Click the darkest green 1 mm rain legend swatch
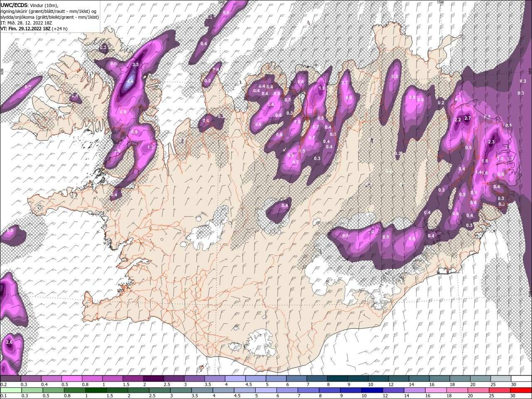Image resolution: width=532 pixels, height=399 pixels. pos(96,390)
